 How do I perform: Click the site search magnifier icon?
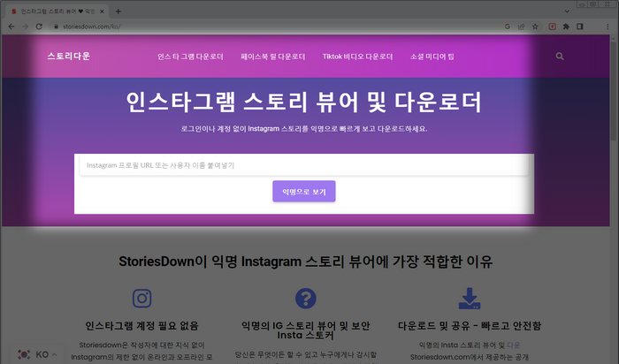pyautogui.click(x=560, y=57)
